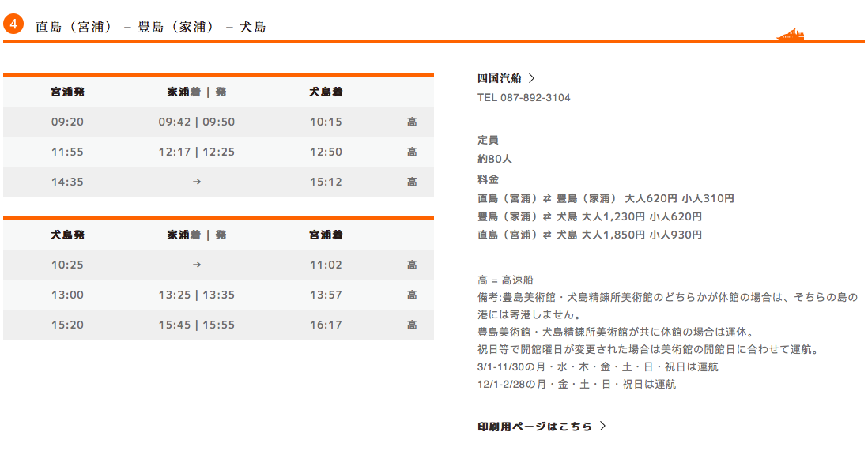Click the 16:17 arrival time cell
868x451 pixels.
(326, 325)
